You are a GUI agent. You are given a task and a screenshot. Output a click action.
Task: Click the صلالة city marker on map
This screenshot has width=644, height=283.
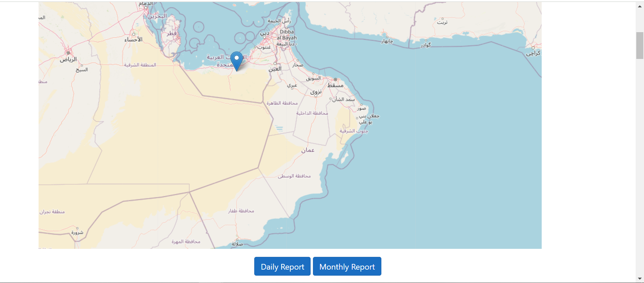237,240
